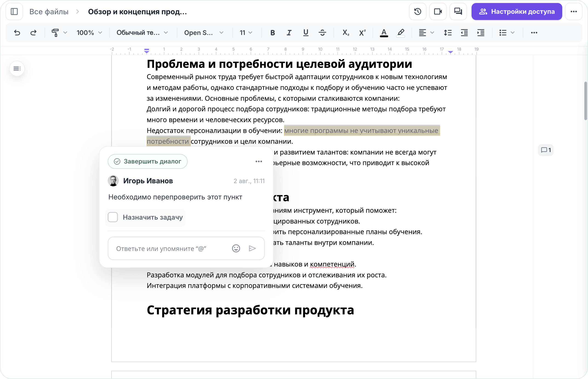Click the Назначить задачу label
588x379 pixels.
coord(153,217)
